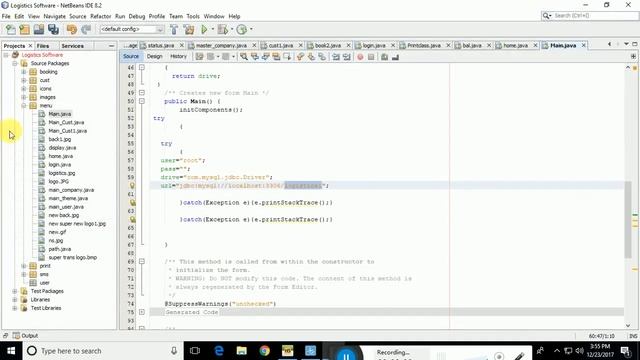Image resolution: width=640 pixels, height=360 pixels.
Task: Open the Chrome icon in taskbar
Action: click(x=264, y=351)
